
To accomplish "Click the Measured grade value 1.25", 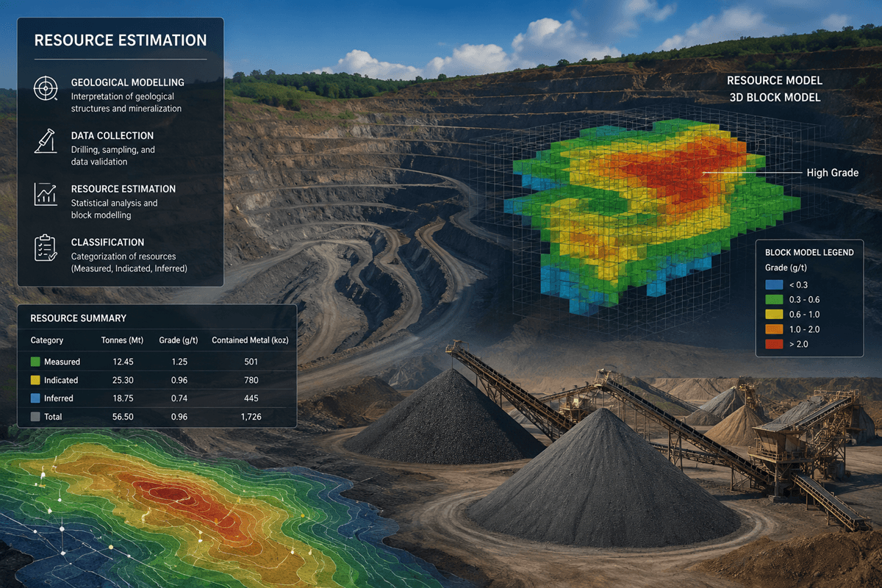I will click(x=179, y=362).
